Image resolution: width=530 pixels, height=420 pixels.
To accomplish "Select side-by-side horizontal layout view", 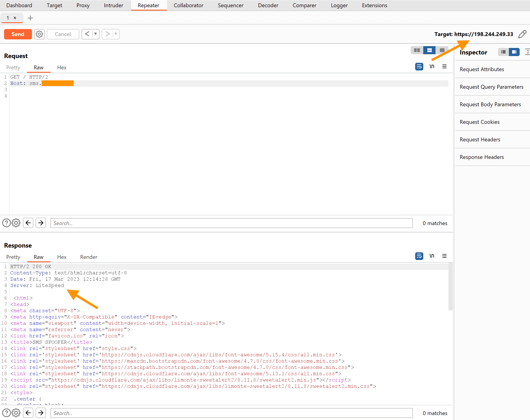I will coord(417,50).
